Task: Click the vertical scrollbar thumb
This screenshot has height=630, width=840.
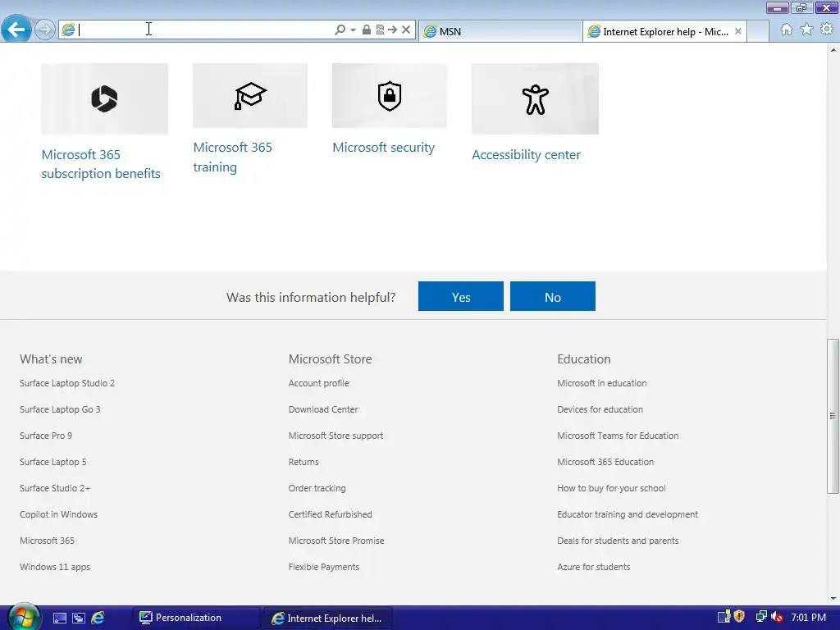Action: [x=833, y=416]
